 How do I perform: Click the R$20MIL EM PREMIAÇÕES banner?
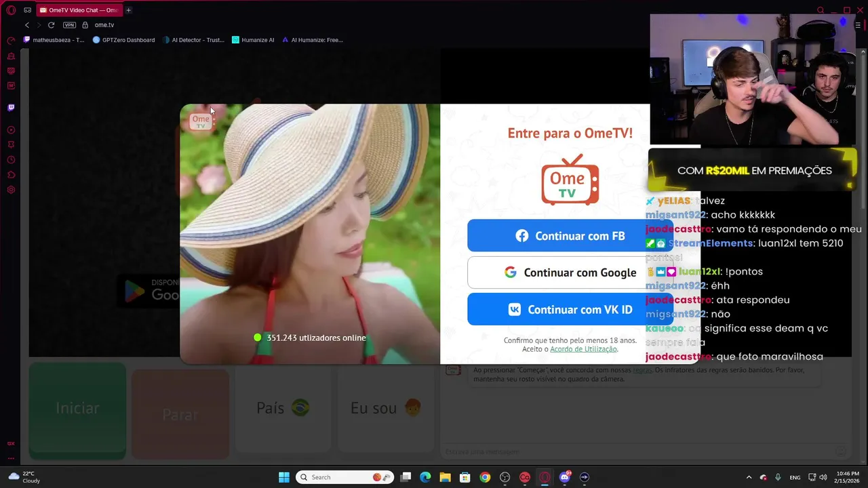point(753,170)
